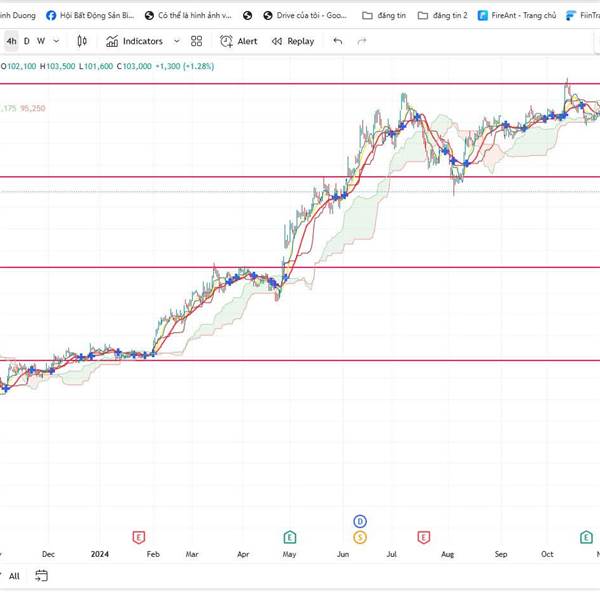Click the green earnings E marker after Oct
The width and height of the screenshot is (600, 600).
[586, 537]
